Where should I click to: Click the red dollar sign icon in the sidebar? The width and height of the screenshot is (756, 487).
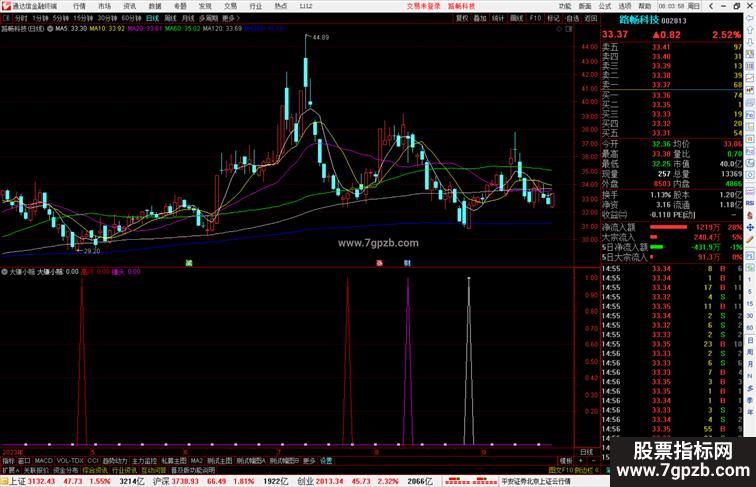click(750, 215)
